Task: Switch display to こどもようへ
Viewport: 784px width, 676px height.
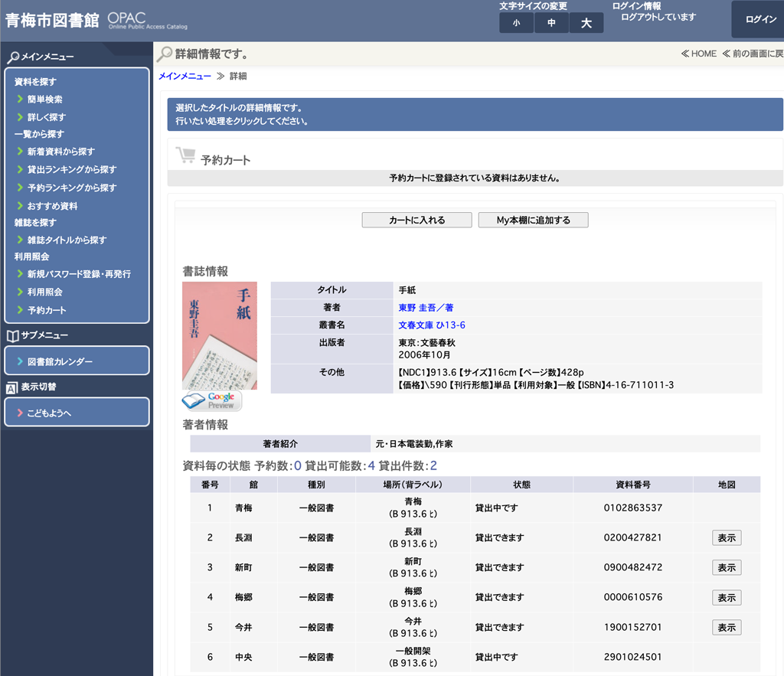Action: point(49,413)
